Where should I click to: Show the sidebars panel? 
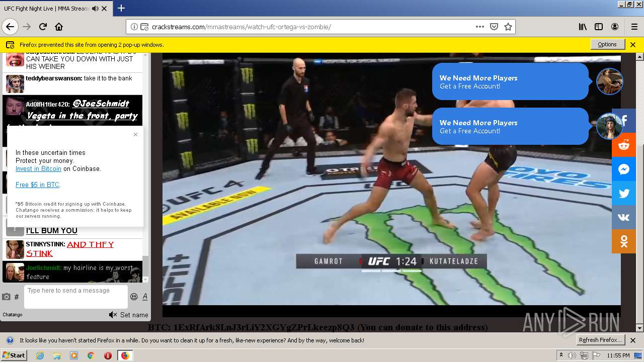[599, 27]
